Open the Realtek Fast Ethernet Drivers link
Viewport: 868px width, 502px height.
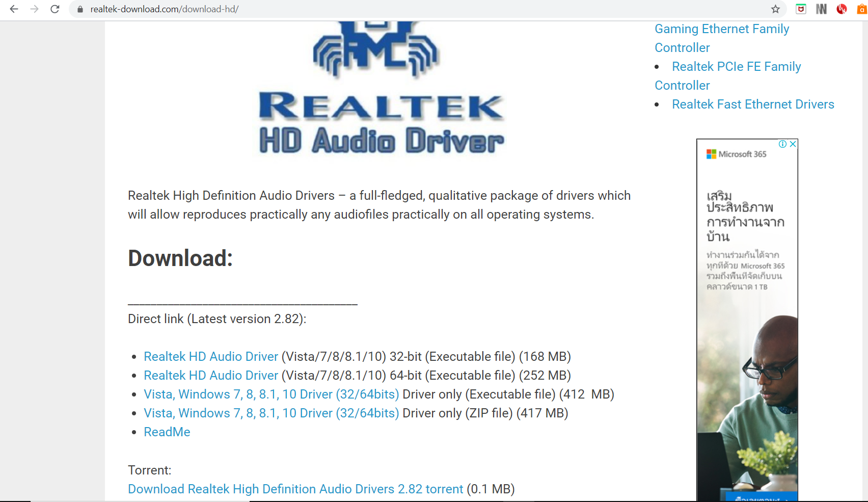pos(753,104)
